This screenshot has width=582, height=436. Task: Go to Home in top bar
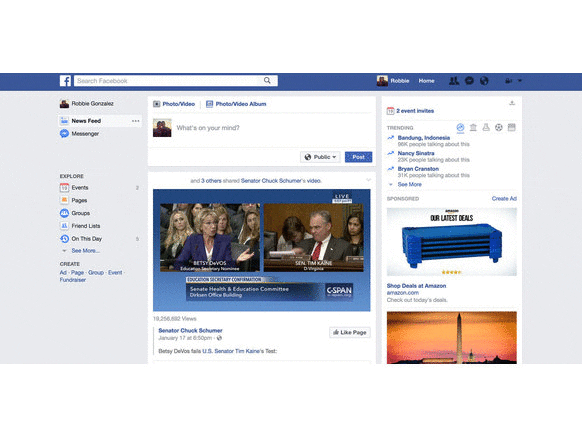pos(426,81)
